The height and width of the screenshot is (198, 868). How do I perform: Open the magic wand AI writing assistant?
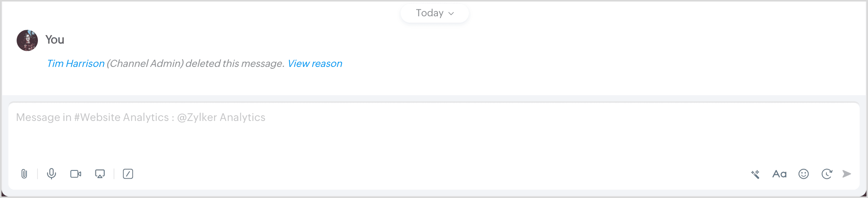(x=755, y=174)
